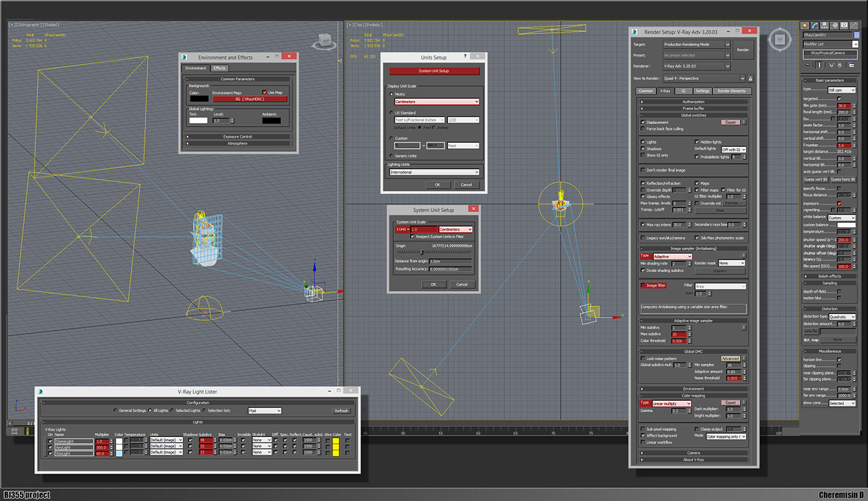Switch to the Settings tab in Render Setup
Screen dimensions: 868x501
pos(702,91)
